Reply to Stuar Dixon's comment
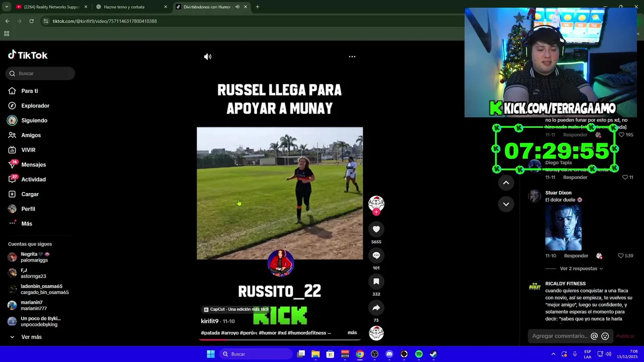 [576, 256]
